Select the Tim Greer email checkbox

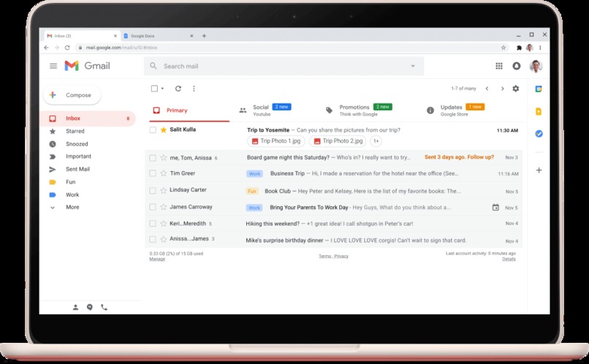(x=153, y=173)
